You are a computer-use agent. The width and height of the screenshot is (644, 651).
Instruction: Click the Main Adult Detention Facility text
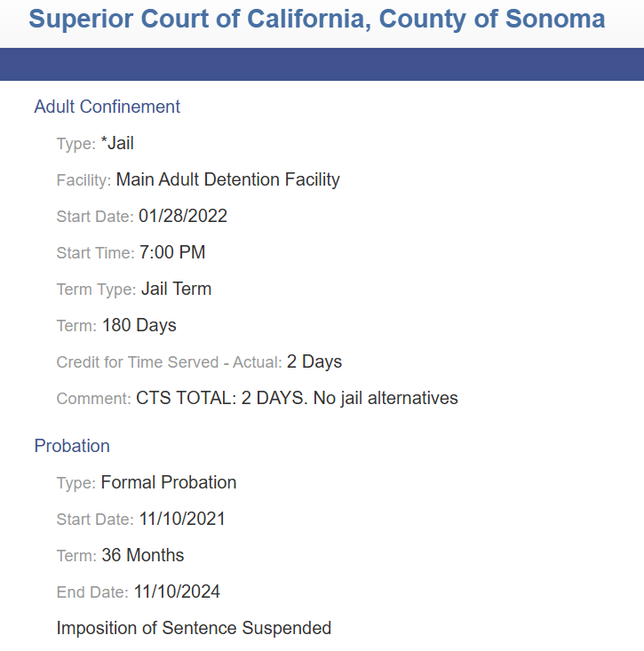[227, 179]
